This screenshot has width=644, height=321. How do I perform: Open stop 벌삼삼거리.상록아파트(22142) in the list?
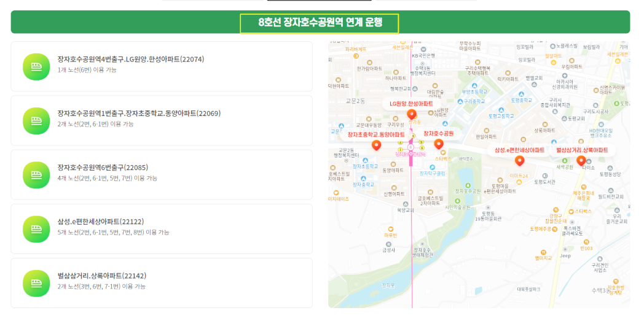[x=162, y=284]
